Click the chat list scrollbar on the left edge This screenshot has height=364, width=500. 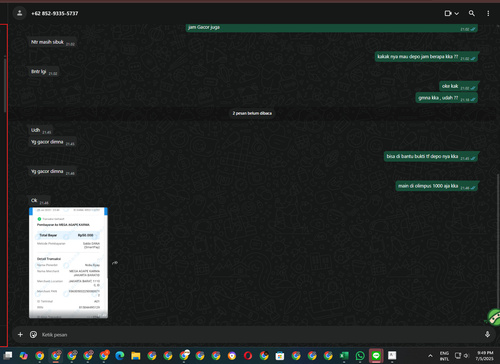click(x=5, y=85)
